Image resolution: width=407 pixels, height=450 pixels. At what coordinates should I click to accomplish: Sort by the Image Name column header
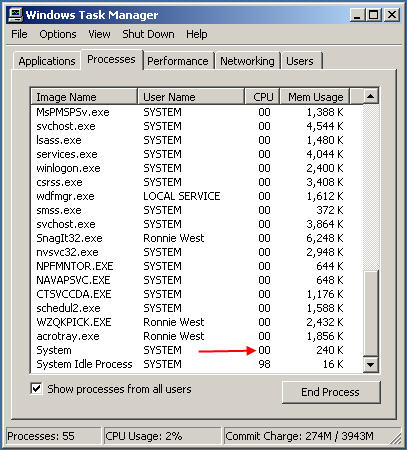pos(84,97)
